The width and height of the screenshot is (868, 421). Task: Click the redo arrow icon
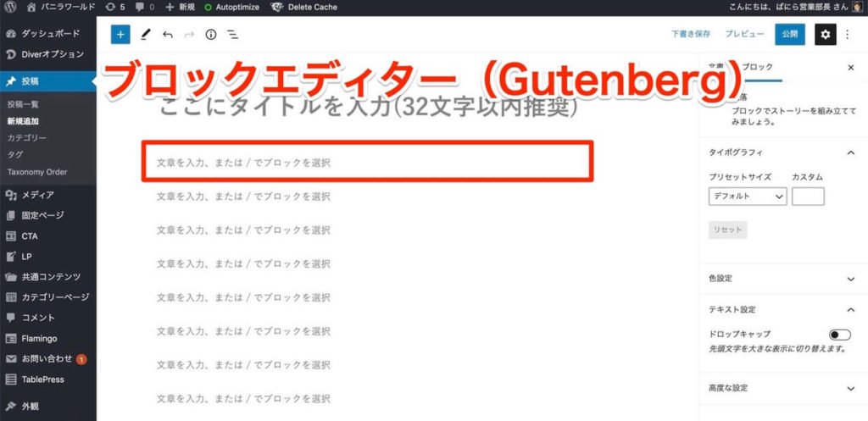pos(189,34)
